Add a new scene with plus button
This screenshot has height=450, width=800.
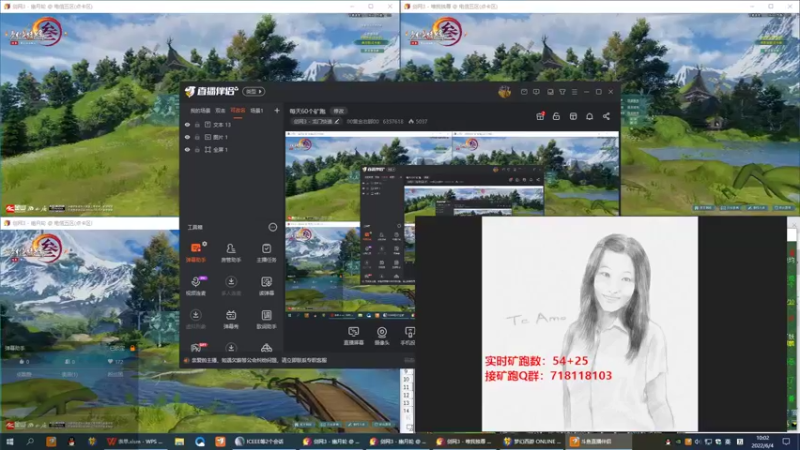277,110
